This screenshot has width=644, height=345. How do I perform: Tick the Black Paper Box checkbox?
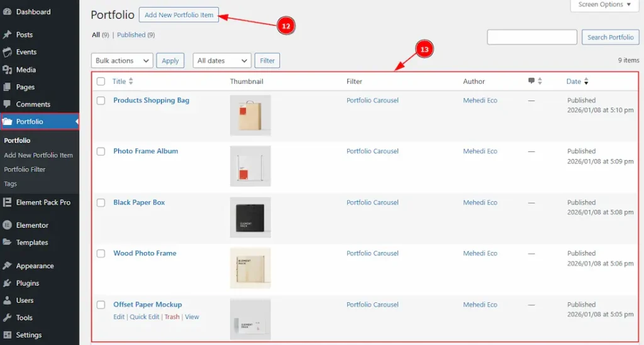[x=101, y=203]
